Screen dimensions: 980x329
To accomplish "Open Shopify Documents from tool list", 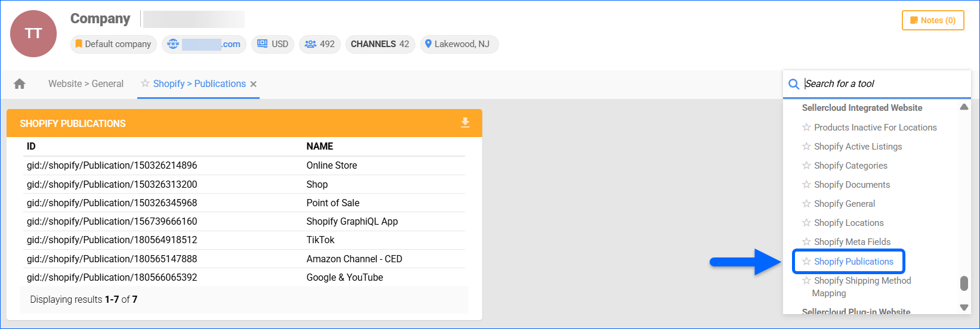I will [x=852, y=185].
